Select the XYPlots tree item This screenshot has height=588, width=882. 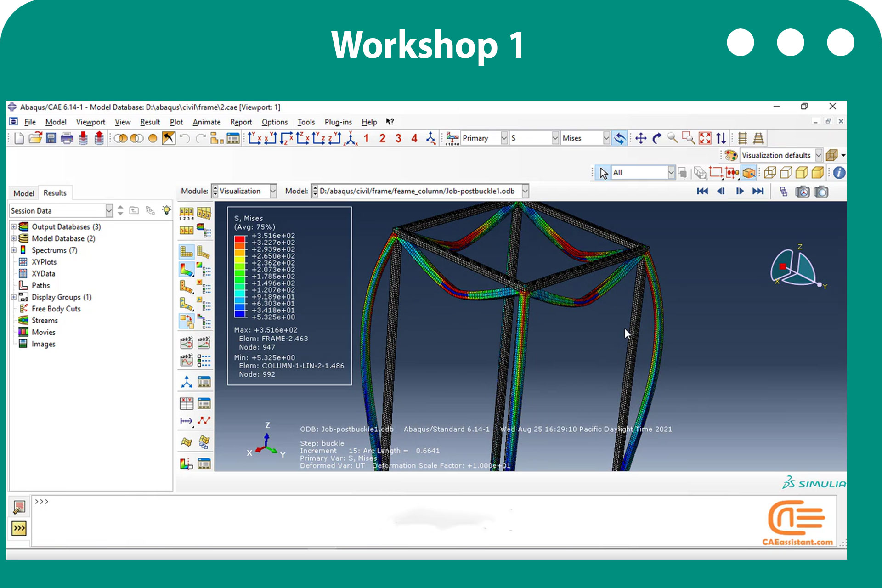tap(44, 262)
